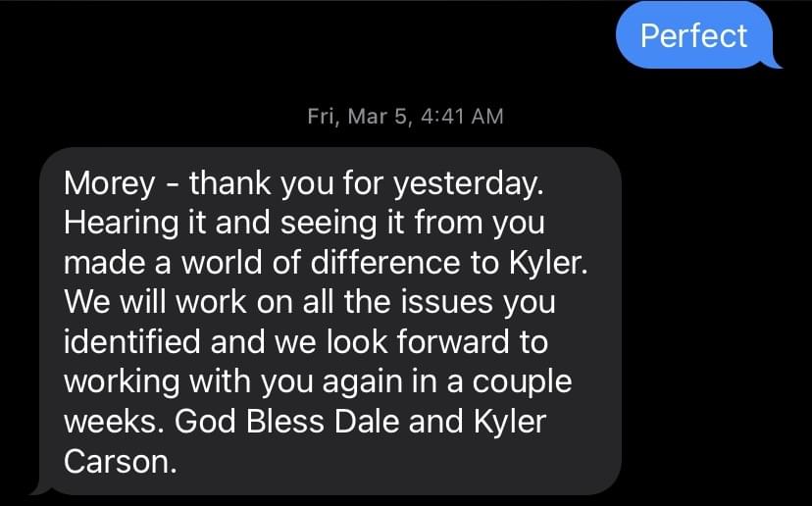Screen dimensions: 812x506
Task: Select the words "God Bless" in the message
Action: click(x=249, y=422)
